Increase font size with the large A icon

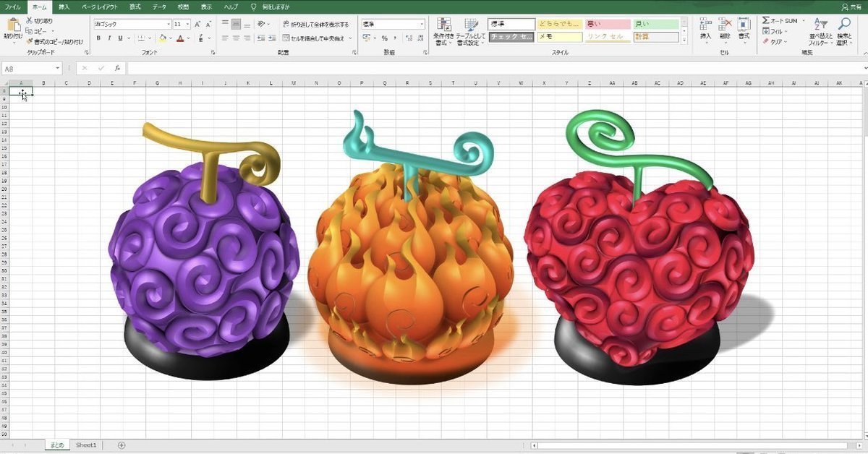click(197, 24)
